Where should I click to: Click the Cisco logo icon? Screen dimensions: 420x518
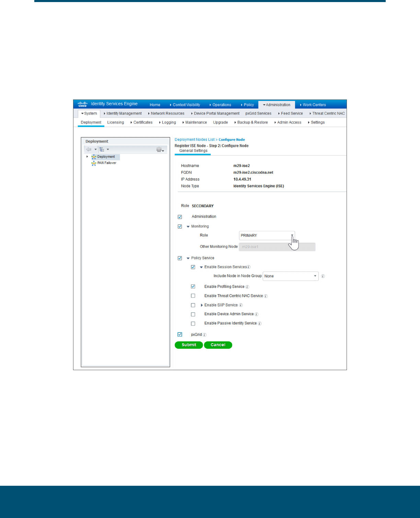(82, 104)
